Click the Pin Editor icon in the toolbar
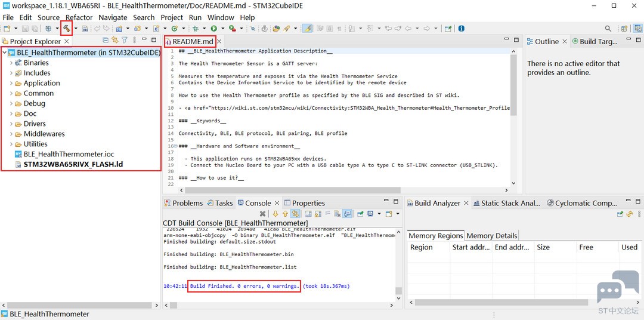This screenshot has height=320, width=644. [x=448, y=29]
